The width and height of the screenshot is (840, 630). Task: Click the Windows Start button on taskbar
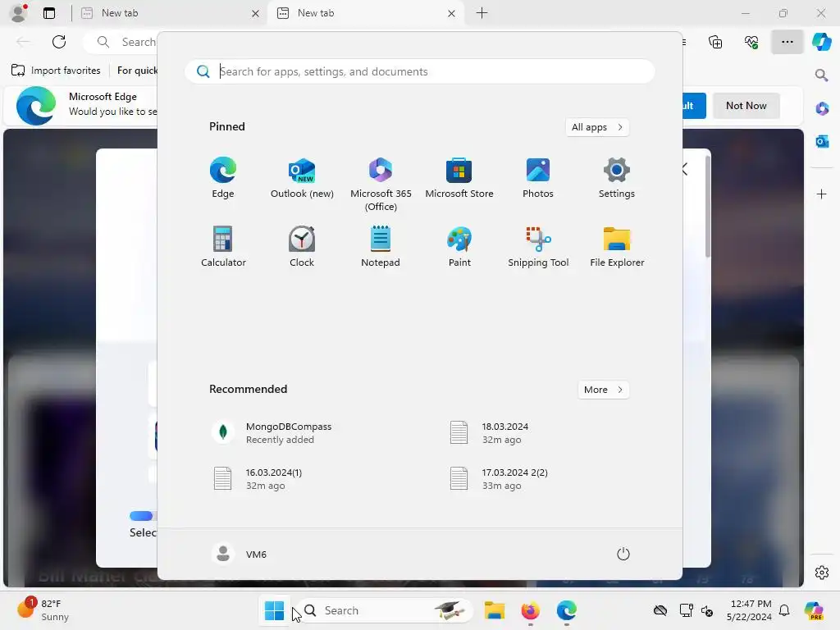tap(274, 610)
